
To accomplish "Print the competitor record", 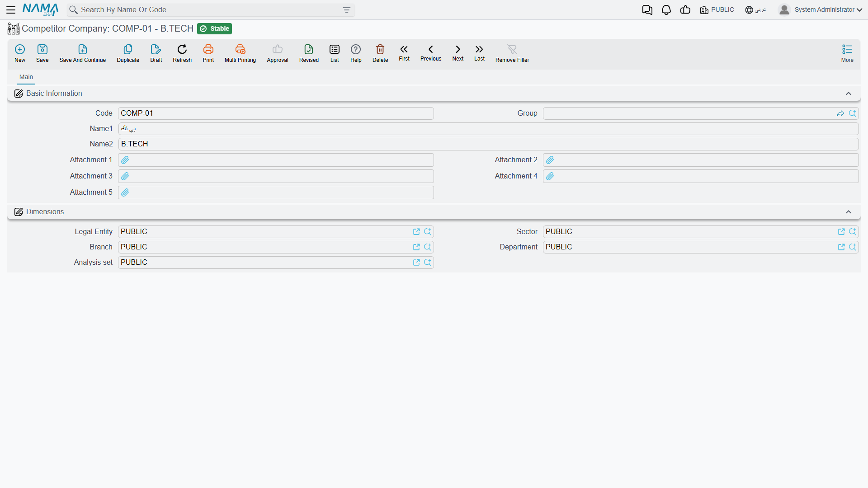I will 208,53.
